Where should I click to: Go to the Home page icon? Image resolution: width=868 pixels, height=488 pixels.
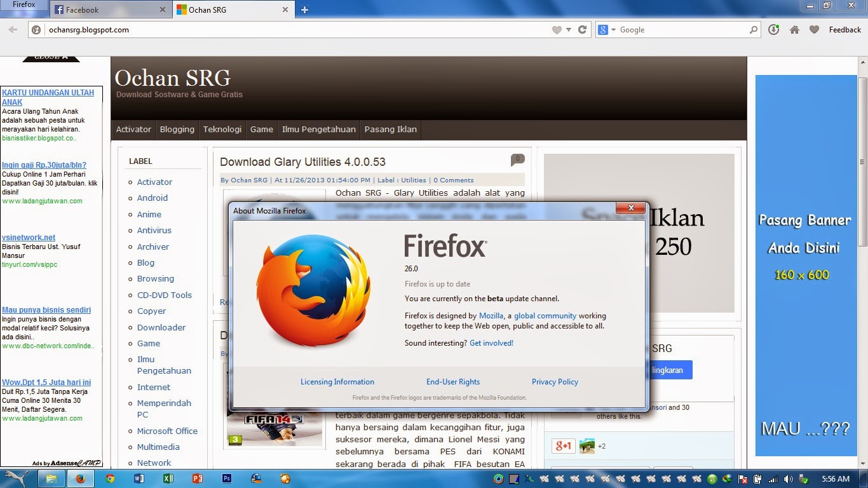coord(794,30)
